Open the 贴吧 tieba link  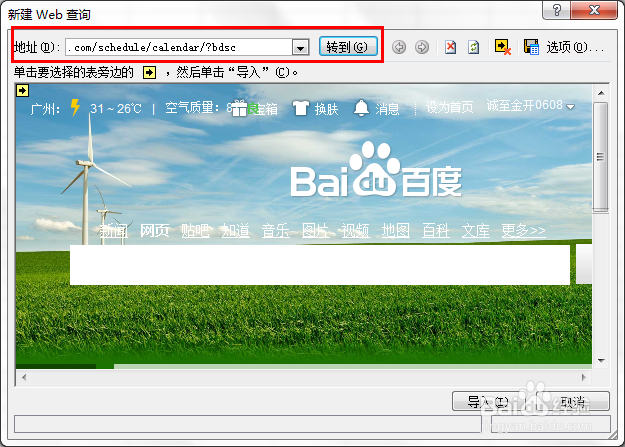[195, 230]
